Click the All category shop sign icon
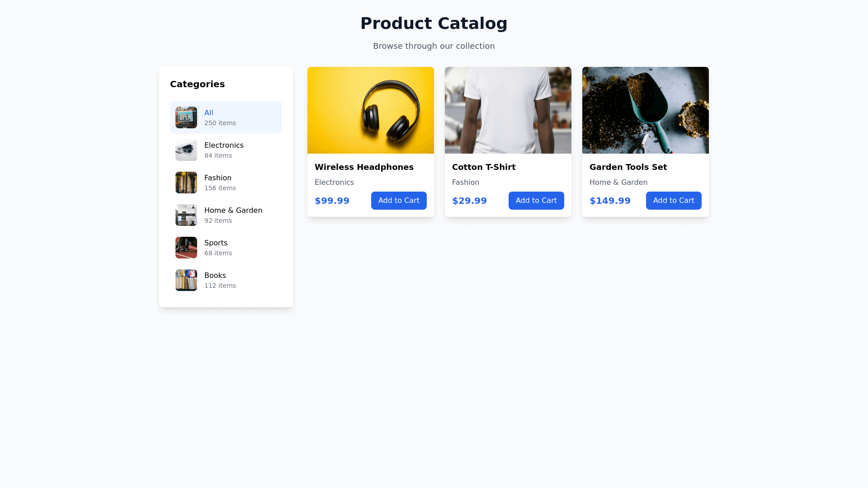Viewport: 868px width, 488px height. pos(186,117)
